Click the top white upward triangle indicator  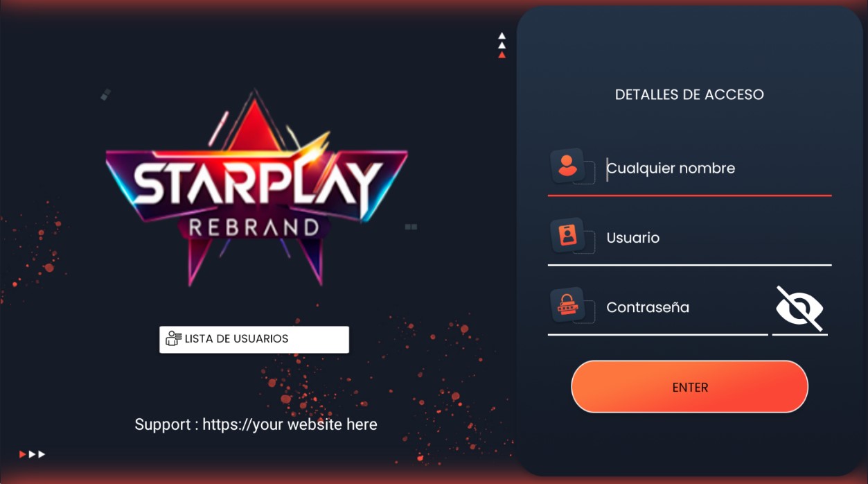[502, 36]
